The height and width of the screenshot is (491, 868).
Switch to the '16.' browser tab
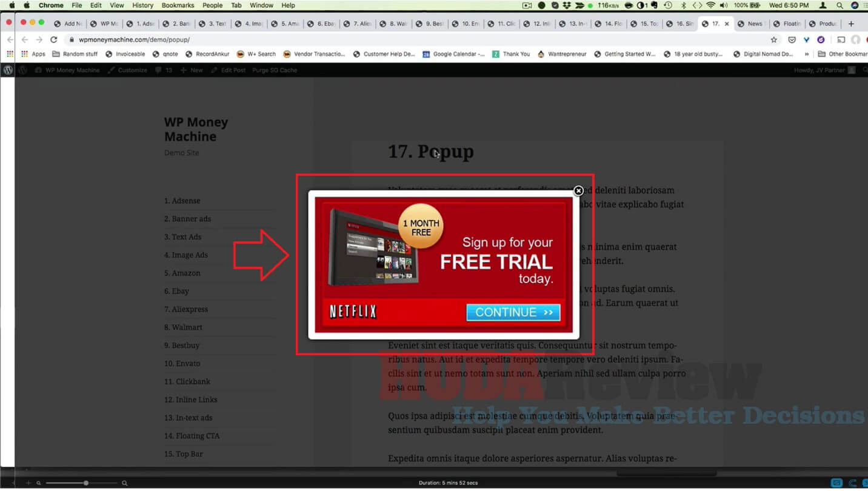pyautogui.click(x=679, y=24)
